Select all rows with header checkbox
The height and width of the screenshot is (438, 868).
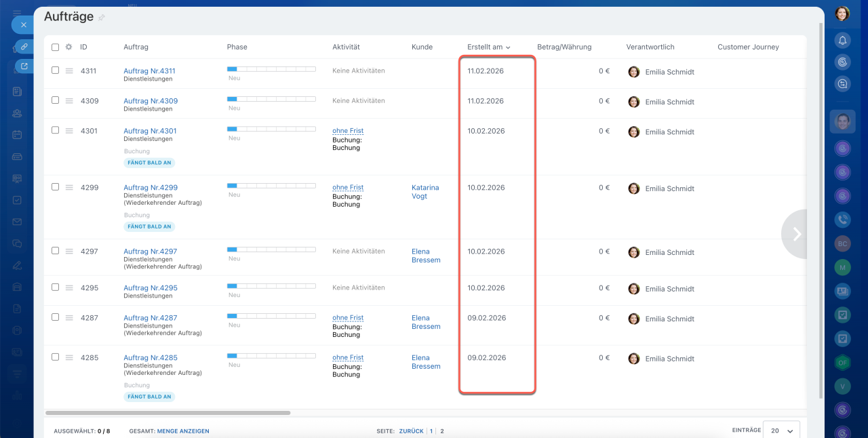(x=56, y=47)
